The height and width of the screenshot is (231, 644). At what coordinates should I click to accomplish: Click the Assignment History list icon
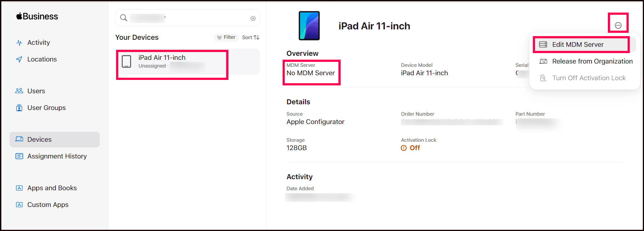point(19,156)
